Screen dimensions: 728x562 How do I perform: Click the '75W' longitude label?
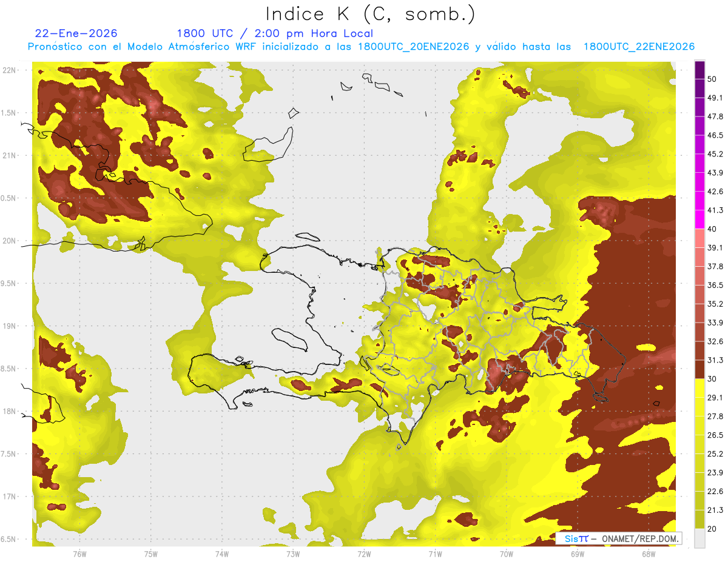click(151, 554)
